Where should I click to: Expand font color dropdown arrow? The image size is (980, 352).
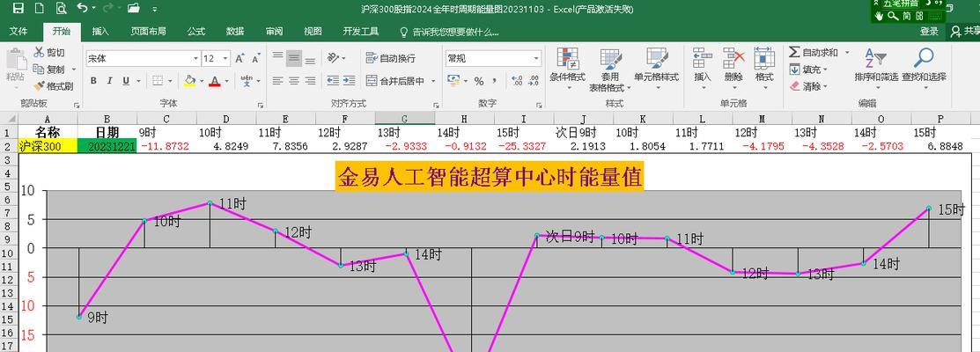[226, 80]
